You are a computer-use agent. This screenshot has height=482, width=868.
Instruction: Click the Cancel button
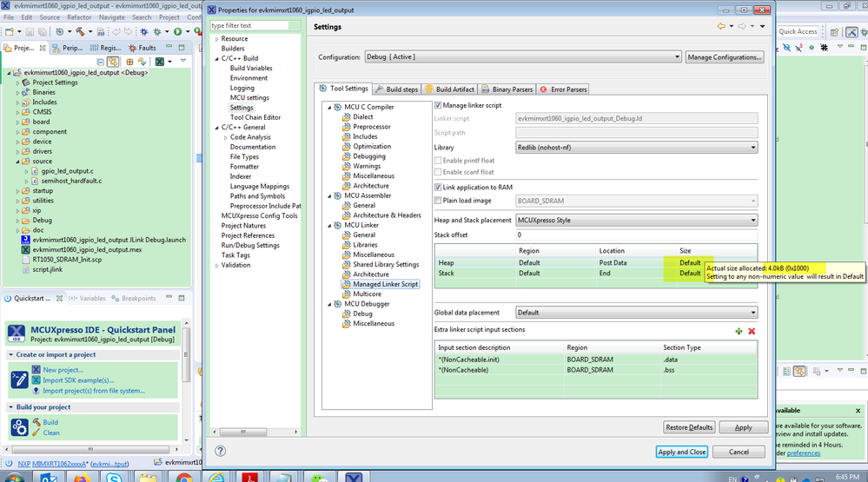(x=739, y=452)
